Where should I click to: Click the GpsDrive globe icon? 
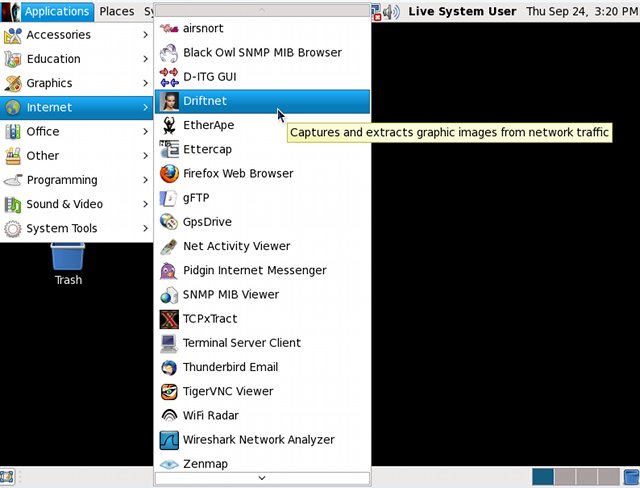pos(169,222)
